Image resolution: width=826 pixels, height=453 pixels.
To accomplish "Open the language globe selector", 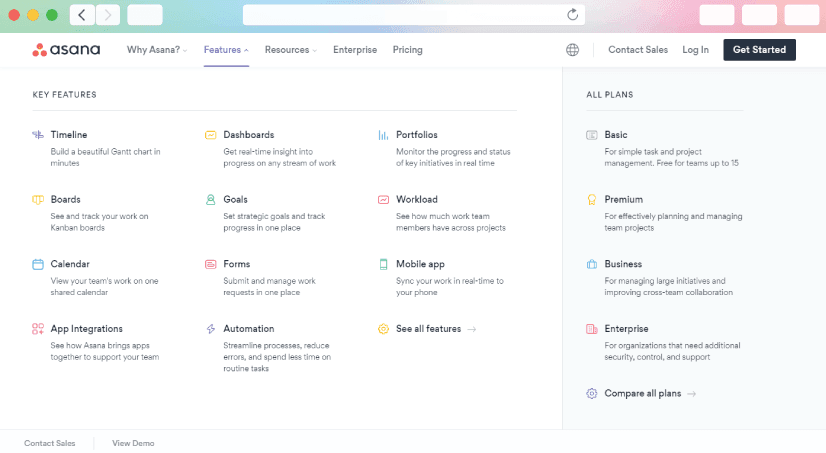I will (572, 50).
